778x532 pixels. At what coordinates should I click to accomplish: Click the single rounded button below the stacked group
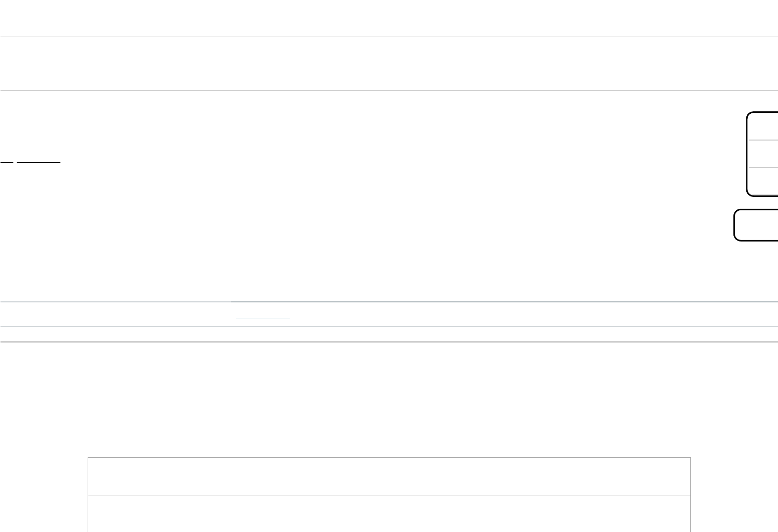click(x=756, y=225)
